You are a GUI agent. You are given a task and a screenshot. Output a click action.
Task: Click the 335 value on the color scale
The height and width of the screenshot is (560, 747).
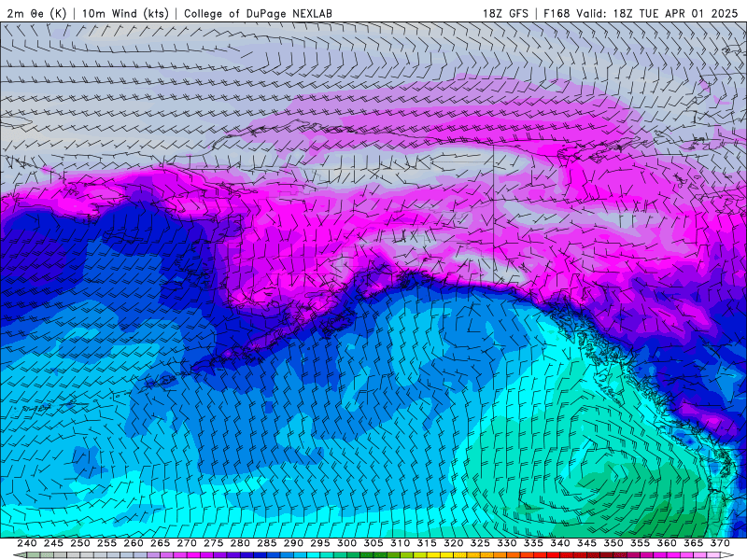[533, 543]
